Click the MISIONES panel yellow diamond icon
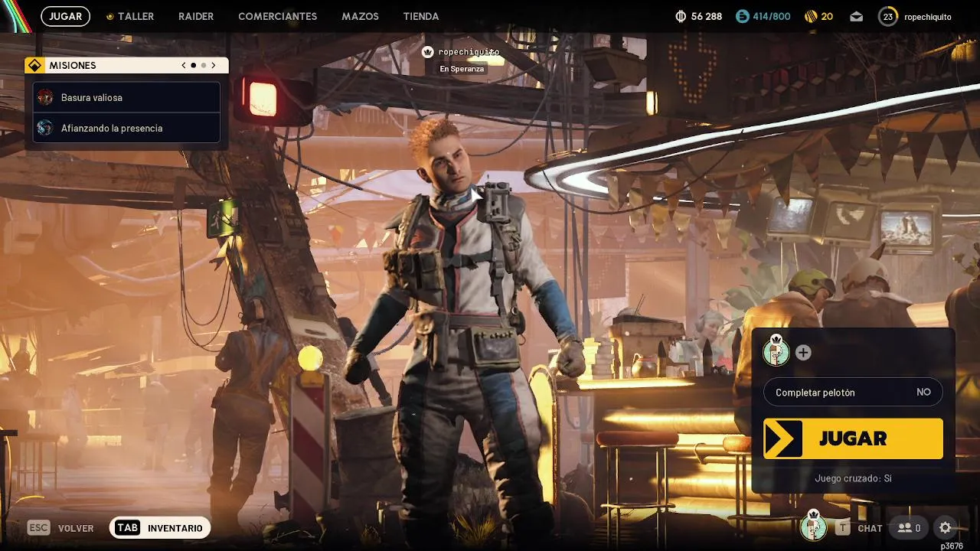 pos(34,66)
